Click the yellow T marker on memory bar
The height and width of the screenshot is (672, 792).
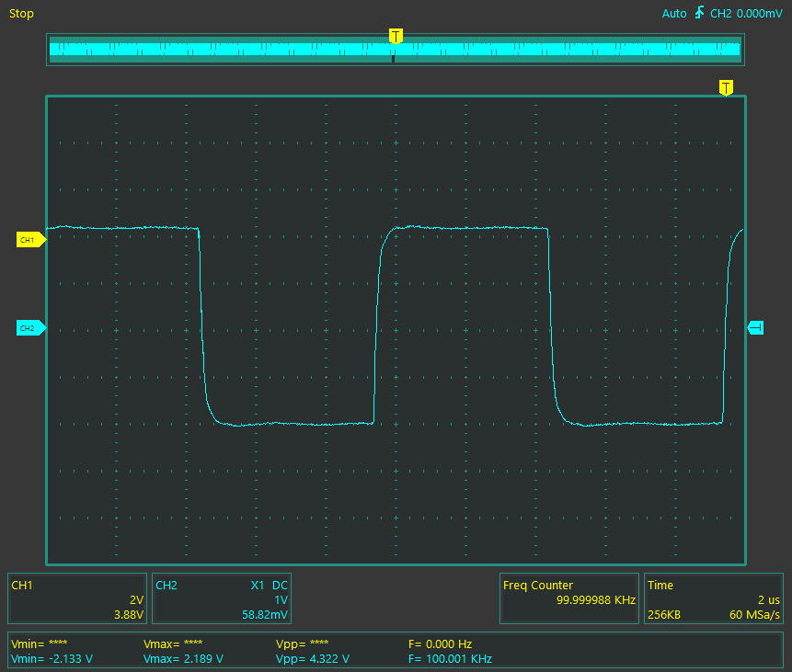click(396, 36)
